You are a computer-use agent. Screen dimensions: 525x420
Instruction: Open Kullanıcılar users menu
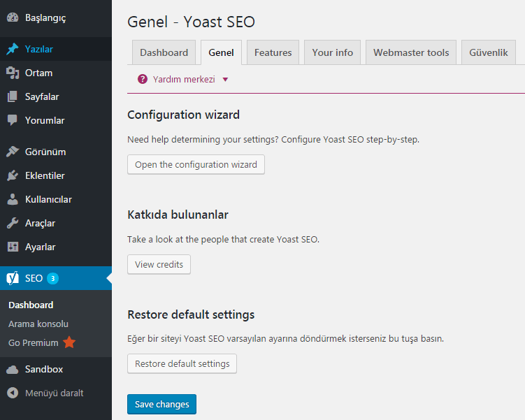[x=56, y=199]
